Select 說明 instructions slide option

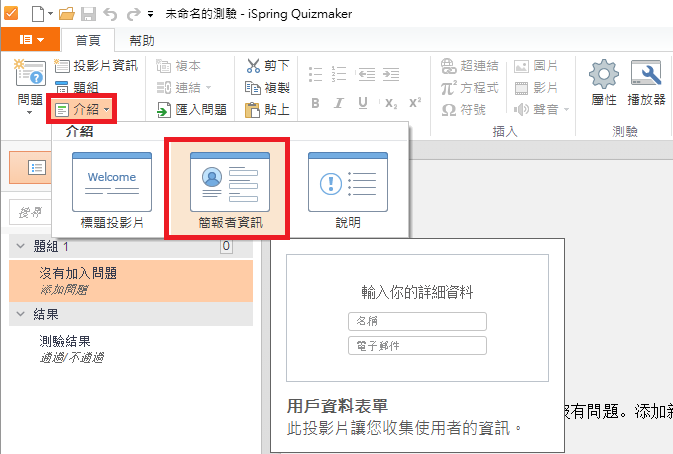coord(348,190)
